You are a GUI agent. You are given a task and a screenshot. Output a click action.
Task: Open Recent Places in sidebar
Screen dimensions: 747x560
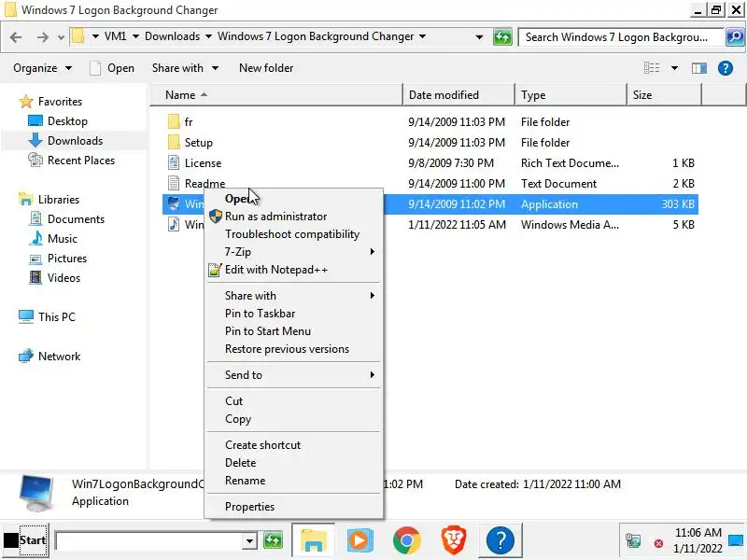point(72,160)
